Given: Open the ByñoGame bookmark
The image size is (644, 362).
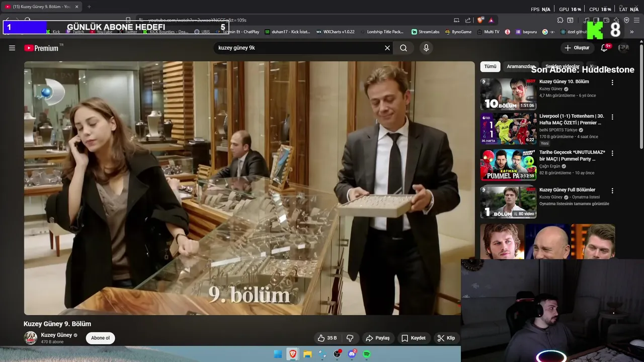Looking at the screenshot, I should 458,32.
